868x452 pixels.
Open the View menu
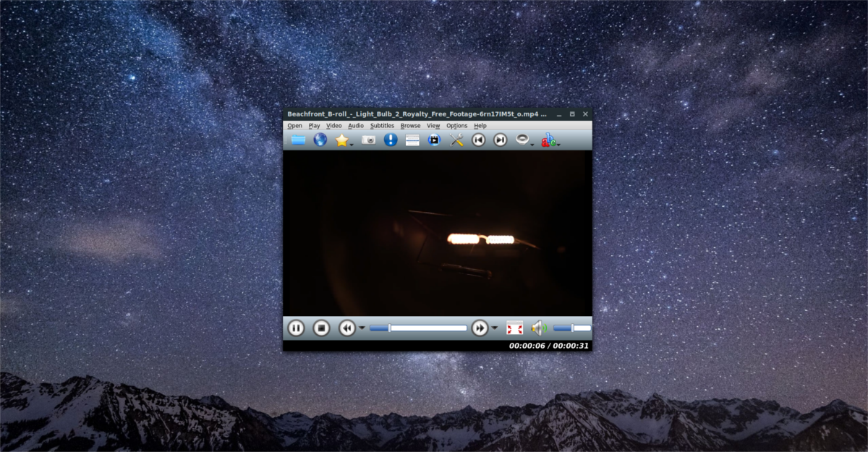point(433,126)
